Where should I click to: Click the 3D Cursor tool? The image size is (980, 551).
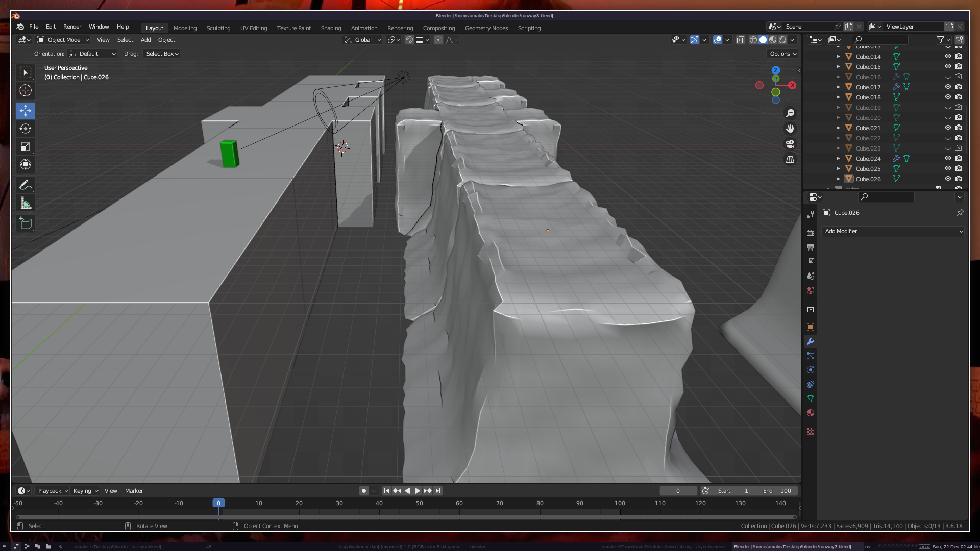pos(25,91)
